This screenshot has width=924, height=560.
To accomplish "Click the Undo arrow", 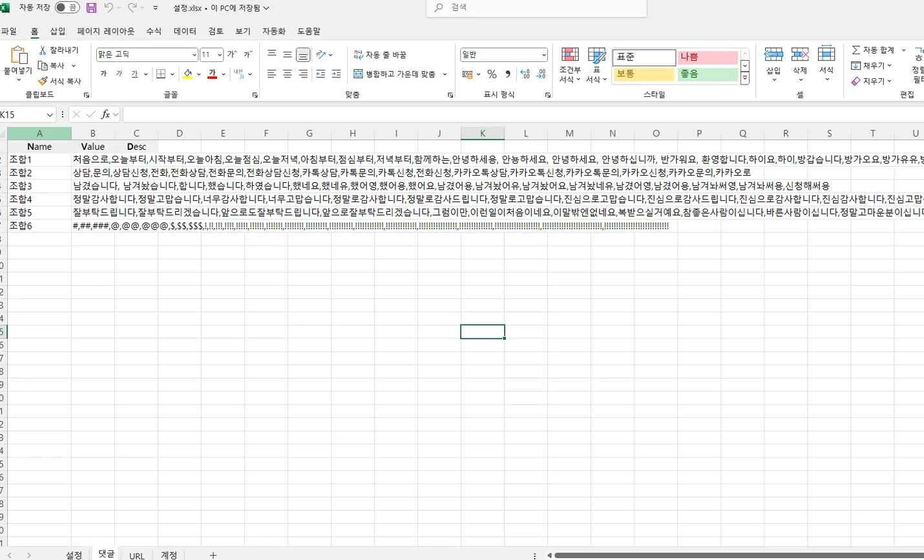I will pyautogui.click(x=109, y=8).
